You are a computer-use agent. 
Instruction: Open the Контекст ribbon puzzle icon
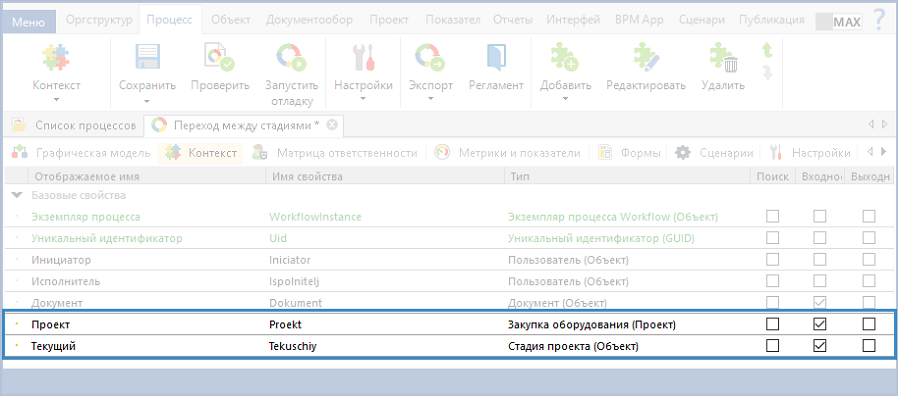56,58
